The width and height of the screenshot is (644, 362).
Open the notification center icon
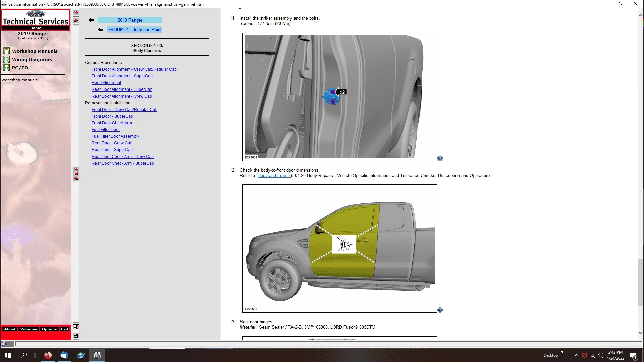point(633,356)
